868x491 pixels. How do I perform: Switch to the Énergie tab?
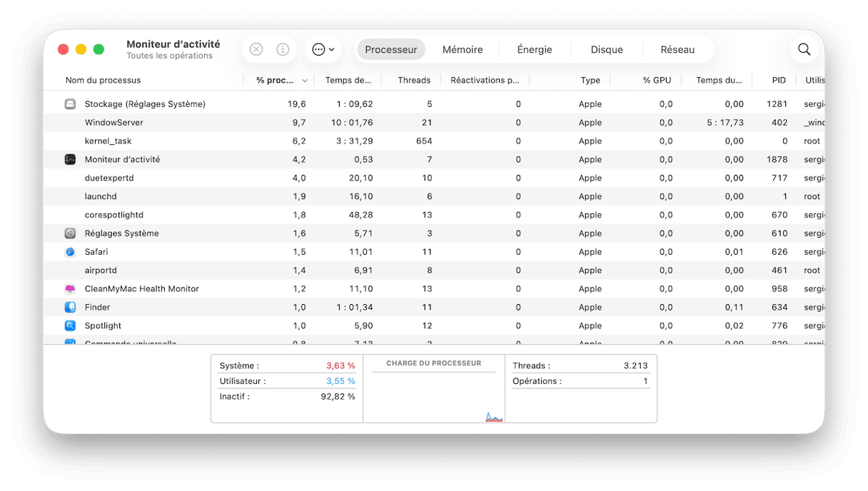point(535,49)
